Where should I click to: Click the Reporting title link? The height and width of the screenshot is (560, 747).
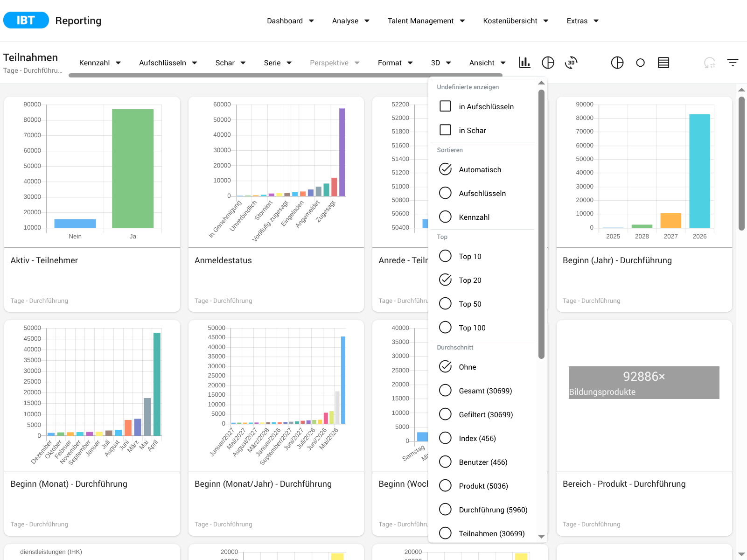(78, 21)
